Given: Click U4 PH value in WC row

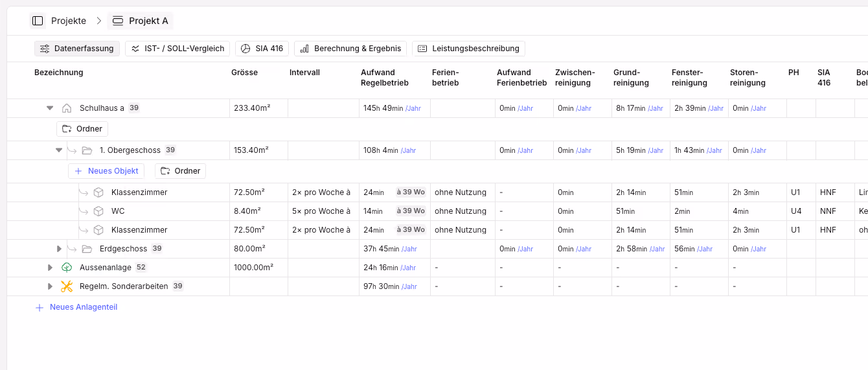Looking at the screenshot, I should (x=795, y=211).
